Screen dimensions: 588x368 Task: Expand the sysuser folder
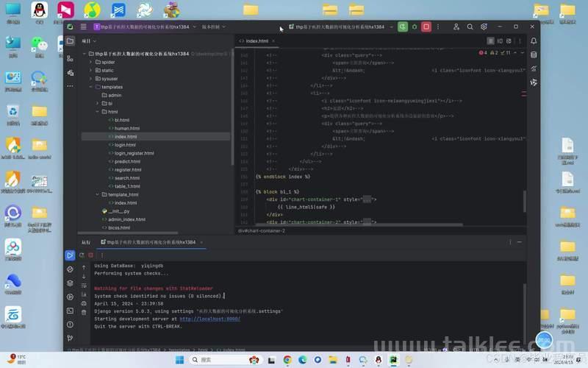coord(90,79)
